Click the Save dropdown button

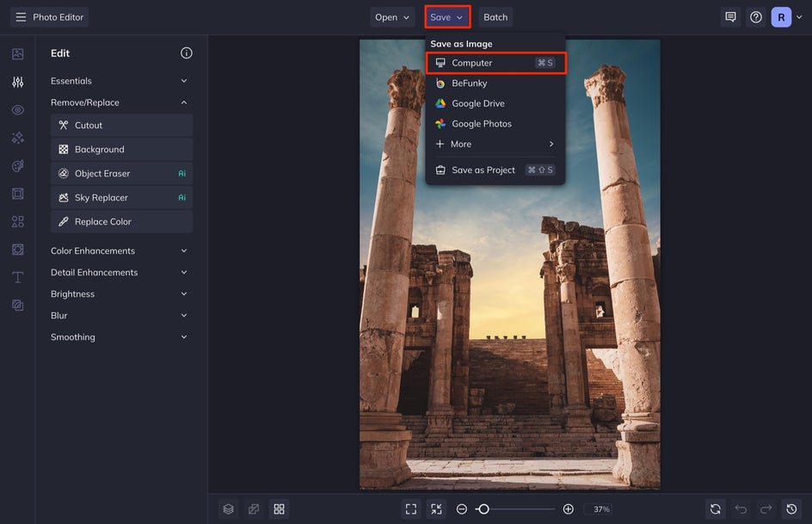point(447,17)
